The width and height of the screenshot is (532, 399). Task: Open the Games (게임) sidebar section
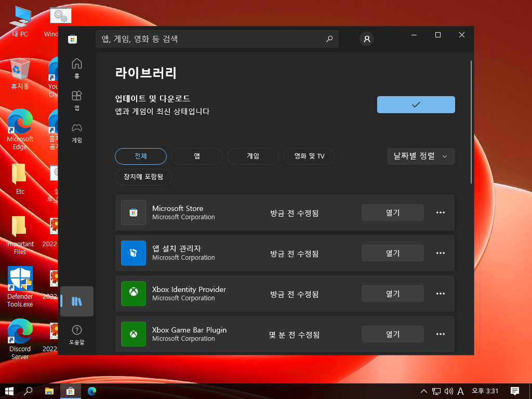point(77,132)
